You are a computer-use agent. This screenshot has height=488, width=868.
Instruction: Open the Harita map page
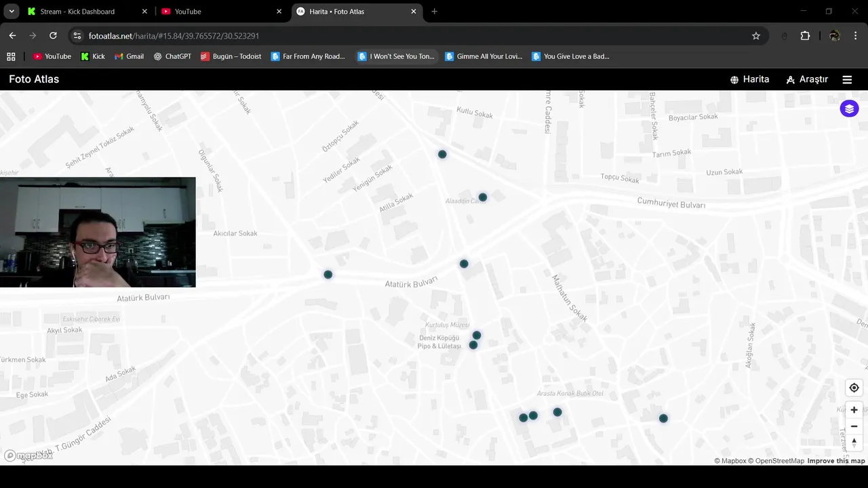pos(749,79)
